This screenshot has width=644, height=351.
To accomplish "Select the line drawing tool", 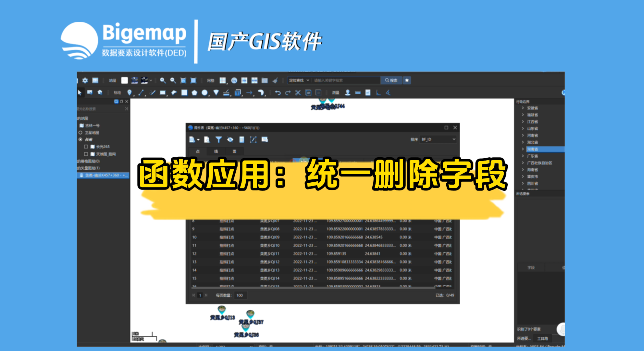I will [141, 92].
